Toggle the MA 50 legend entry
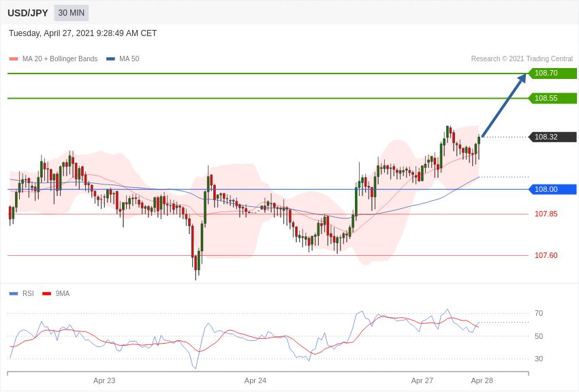The height and width of the screenshot is (392, 579). (x=123, y=59)
